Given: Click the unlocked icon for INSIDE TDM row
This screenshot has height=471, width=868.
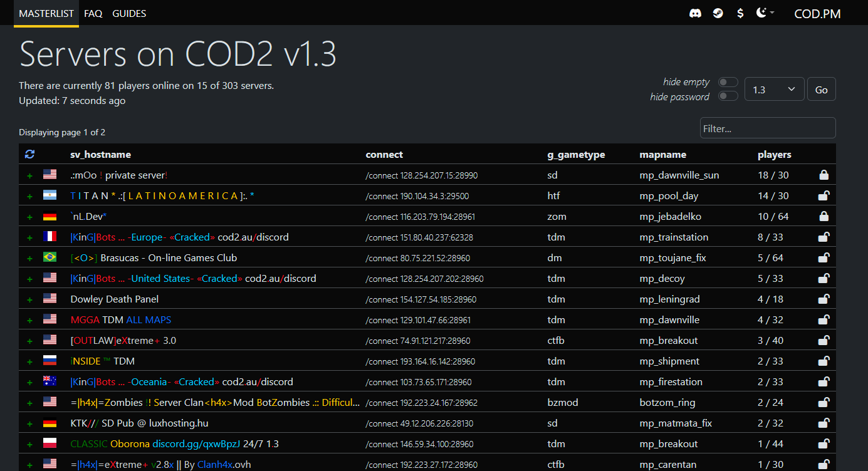Looking at the screenshot, I should click(x=824, y=361).
